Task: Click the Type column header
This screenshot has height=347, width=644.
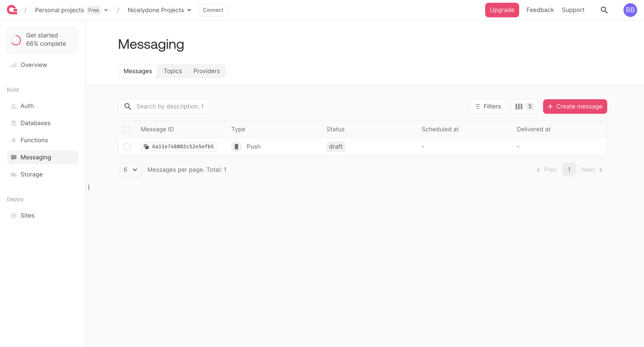Action: click(238, 130)
